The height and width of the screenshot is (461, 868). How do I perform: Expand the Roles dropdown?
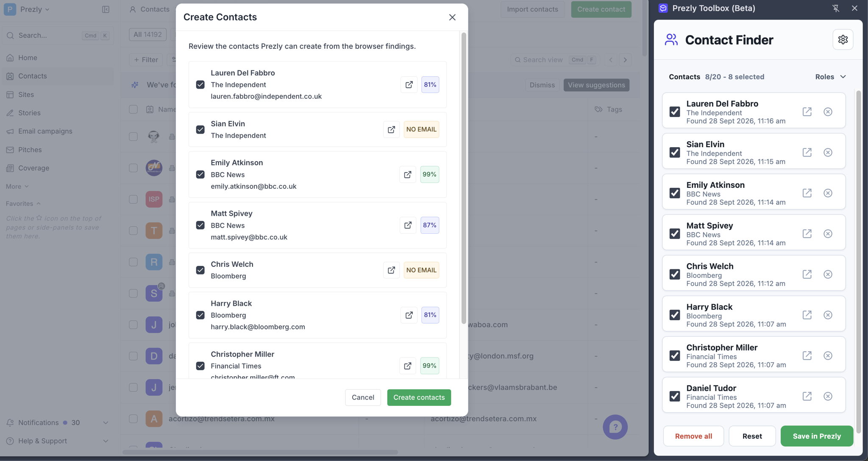(830, 77)
